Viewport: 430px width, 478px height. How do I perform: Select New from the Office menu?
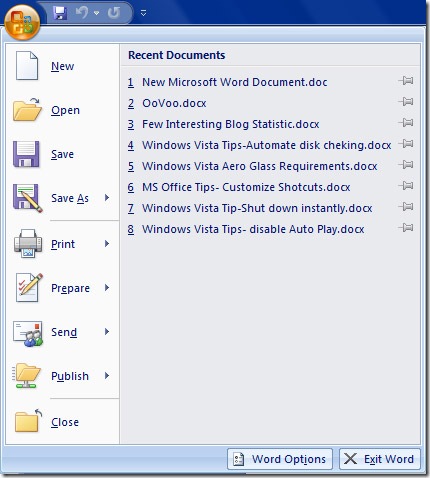pos(62,66)
